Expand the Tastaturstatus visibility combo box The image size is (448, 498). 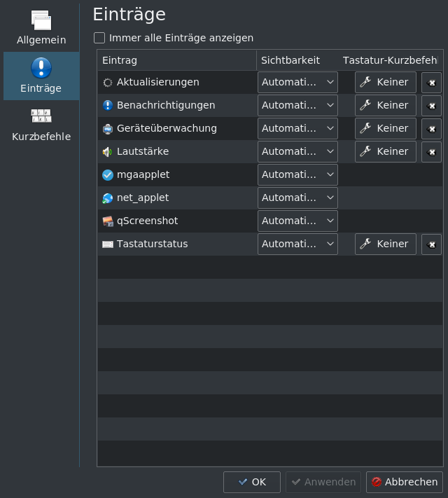[297, 244]
